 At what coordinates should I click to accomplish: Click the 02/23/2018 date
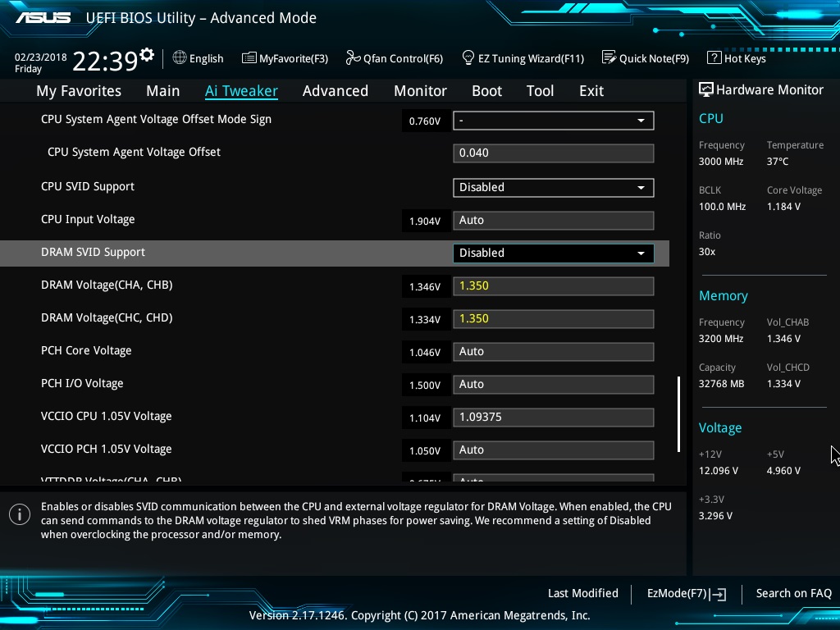pyautogui.click(x=41, y=57)
